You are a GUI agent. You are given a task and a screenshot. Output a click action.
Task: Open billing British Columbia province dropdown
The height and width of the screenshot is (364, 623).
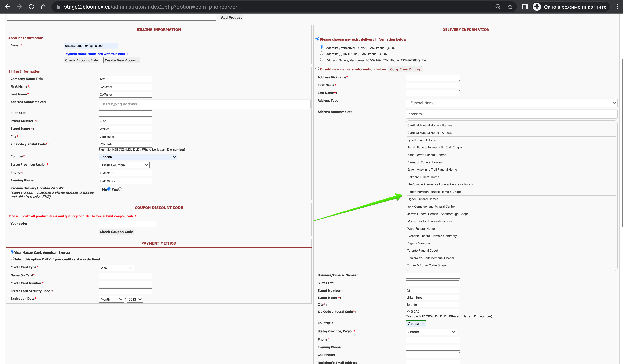(x=124, y=165)
